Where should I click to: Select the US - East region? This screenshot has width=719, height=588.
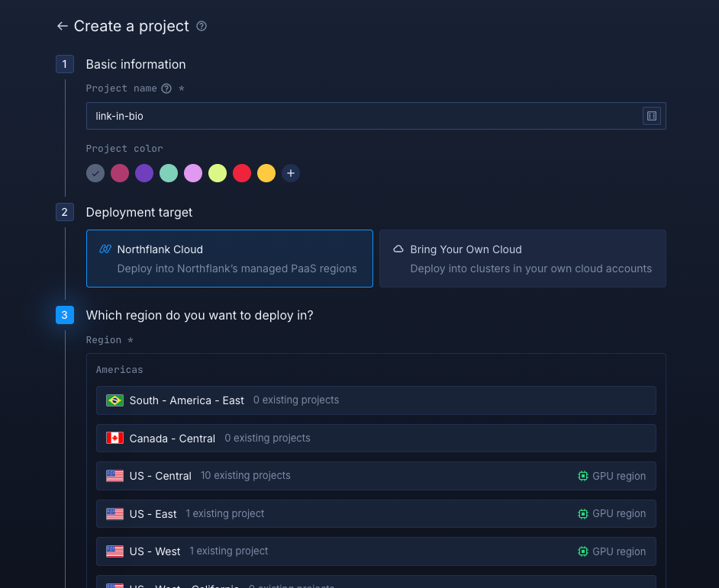pos(376,514)
